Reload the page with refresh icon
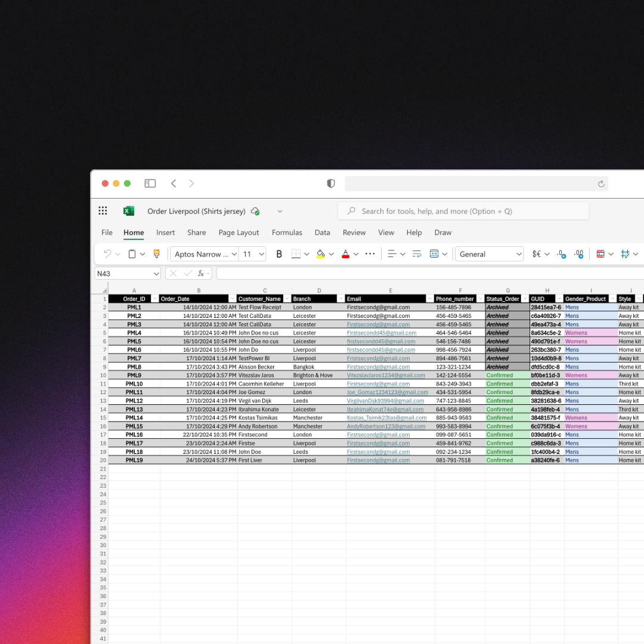The height and width of the screenshot is (644, 644). tap(601, 184)
